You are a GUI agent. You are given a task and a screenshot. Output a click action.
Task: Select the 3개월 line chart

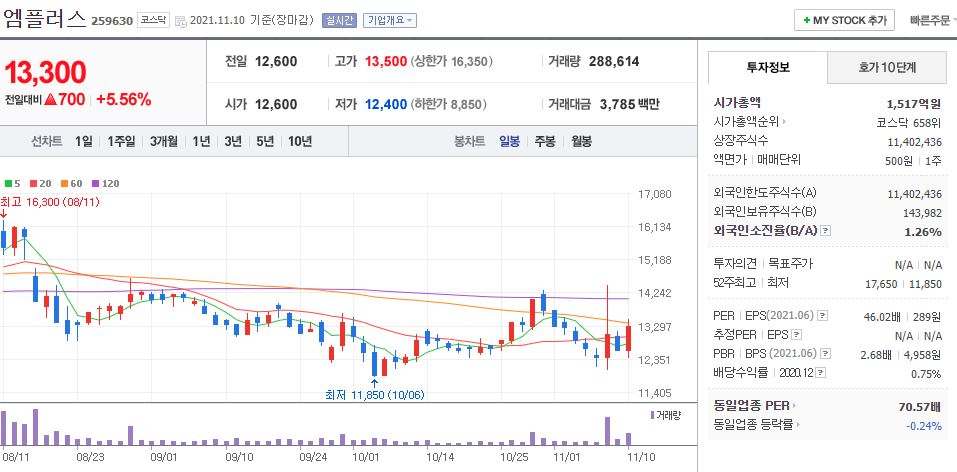tap(164, 142)
